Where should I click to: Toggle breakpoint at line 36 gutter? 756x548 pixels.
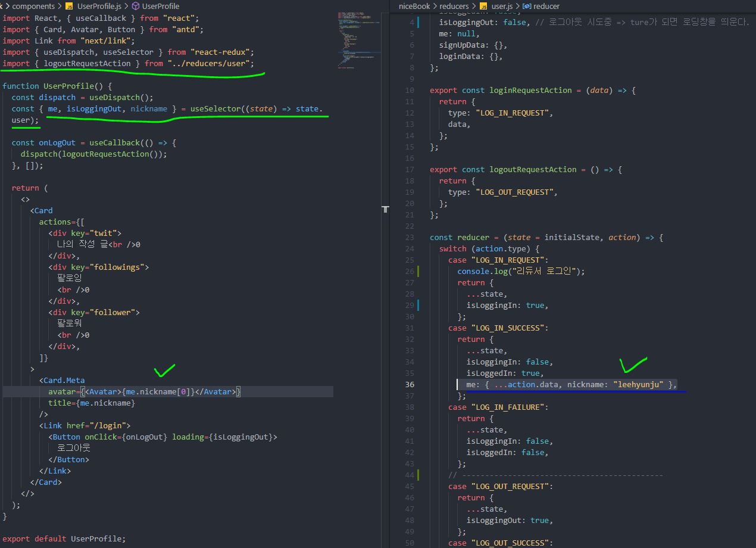399,385
